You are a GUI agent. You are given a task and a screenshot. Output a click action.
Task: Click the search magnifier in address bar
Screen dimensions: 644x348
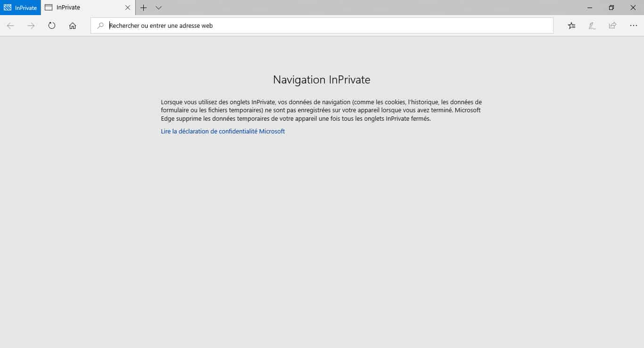[100, 26]
